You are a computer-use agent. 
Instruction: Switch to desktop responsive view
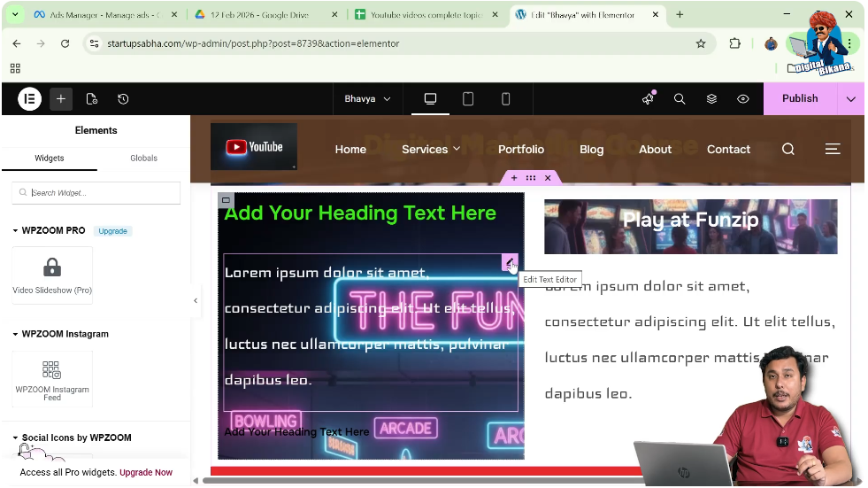[x=430, y=99]
